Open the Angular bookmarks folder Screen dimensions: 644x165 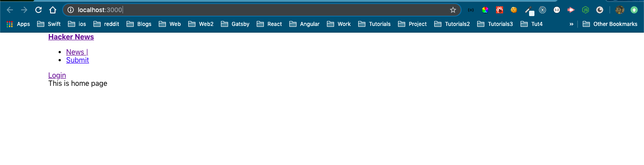pyautogui.click(x=304, y=24)
